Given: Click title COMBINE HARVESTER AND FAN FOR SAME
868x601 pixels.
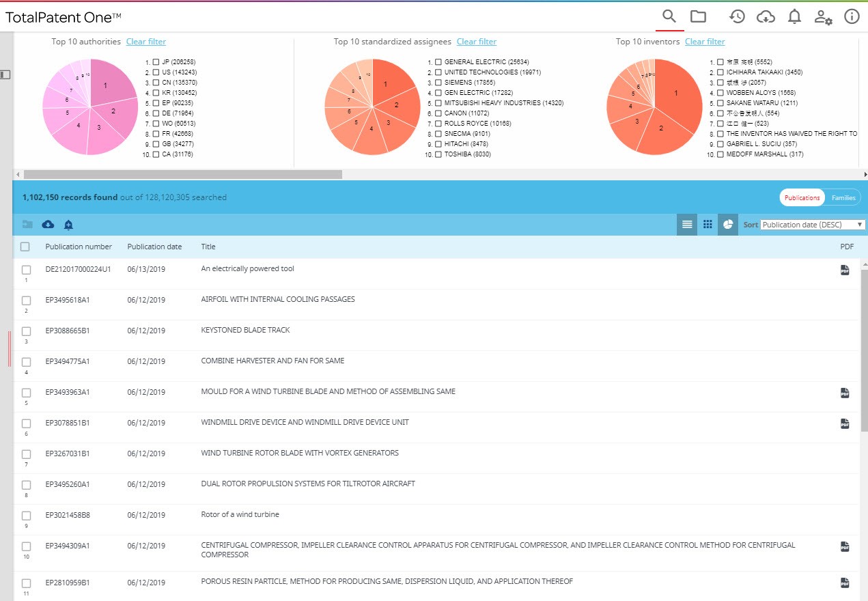Looking at the screenshot, I should click(273, 361).
